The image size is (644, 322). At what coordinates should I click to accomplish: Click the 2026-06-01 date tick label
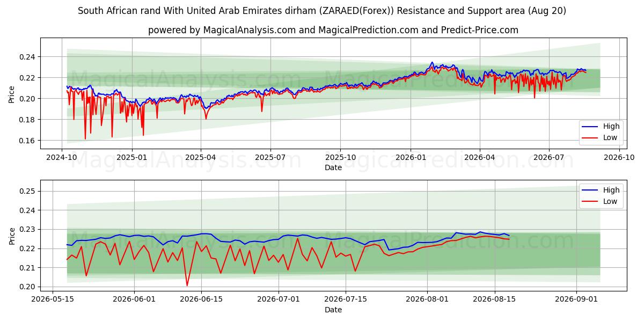[x=134, y=299]
